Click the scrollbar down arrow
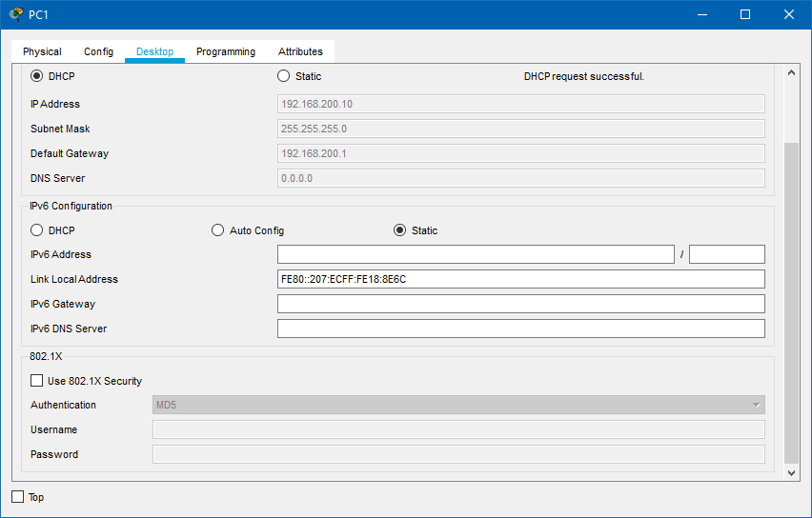This screenshot has width=812, height=518. coord(791,472)
